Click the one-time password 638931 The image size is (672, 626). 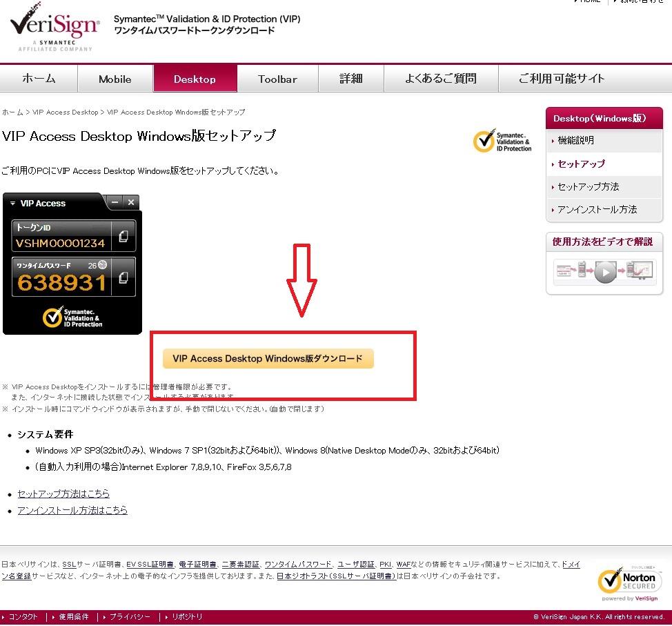pos(61,282)
